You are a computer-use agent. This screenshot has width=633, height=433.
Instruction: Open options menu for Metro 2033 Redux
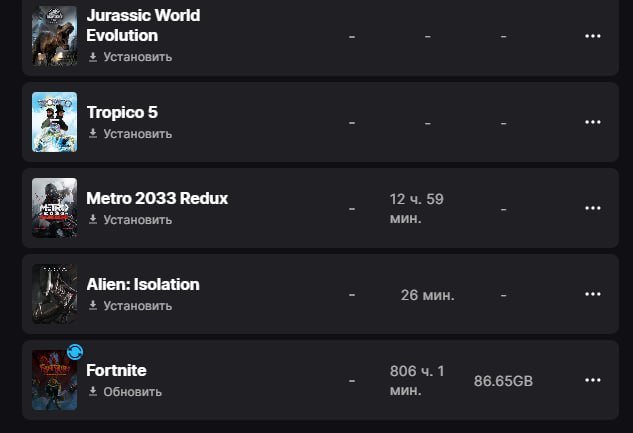click(x=592, y=208)
